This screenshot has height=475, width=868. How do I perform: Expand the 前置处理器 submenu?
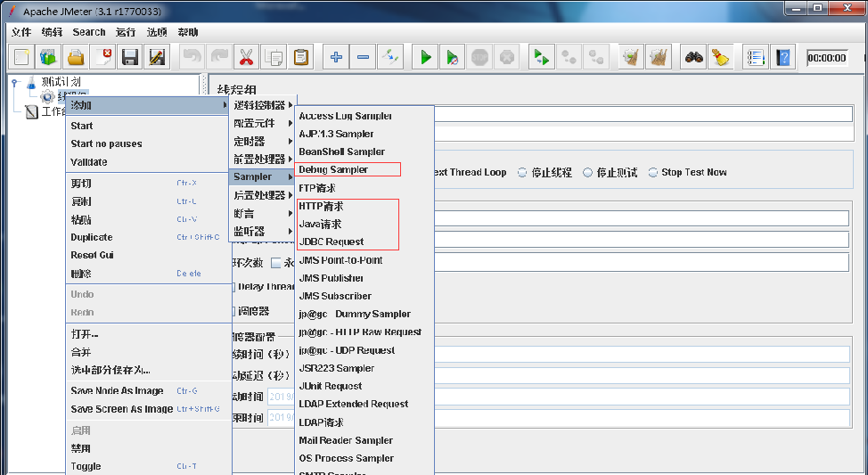(x=262, y=159)
